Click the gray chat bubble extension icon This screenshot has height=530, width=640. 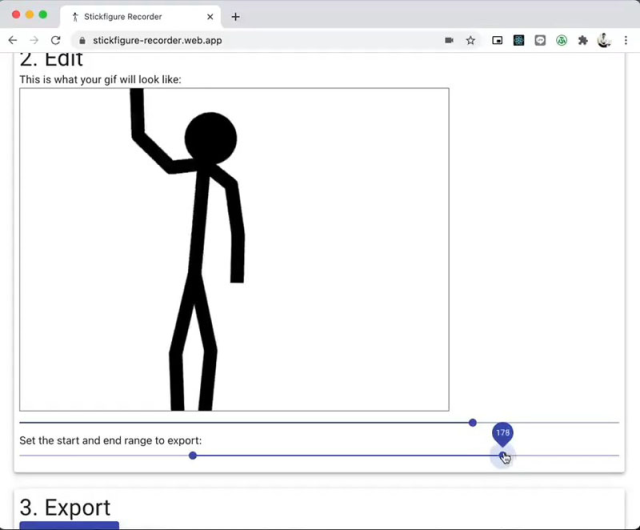pyautogui.click(x=540, y=40)
